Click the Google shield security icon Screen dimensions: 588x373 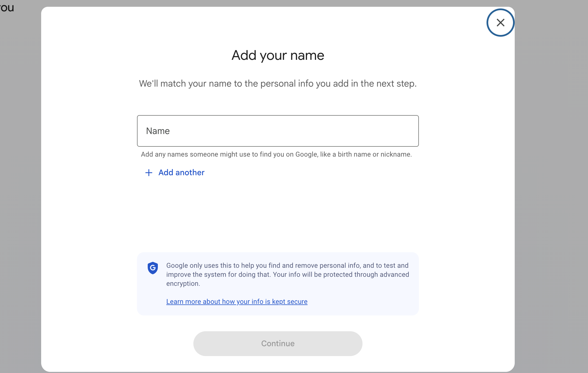pyautogui.click(x=153, y=268)
